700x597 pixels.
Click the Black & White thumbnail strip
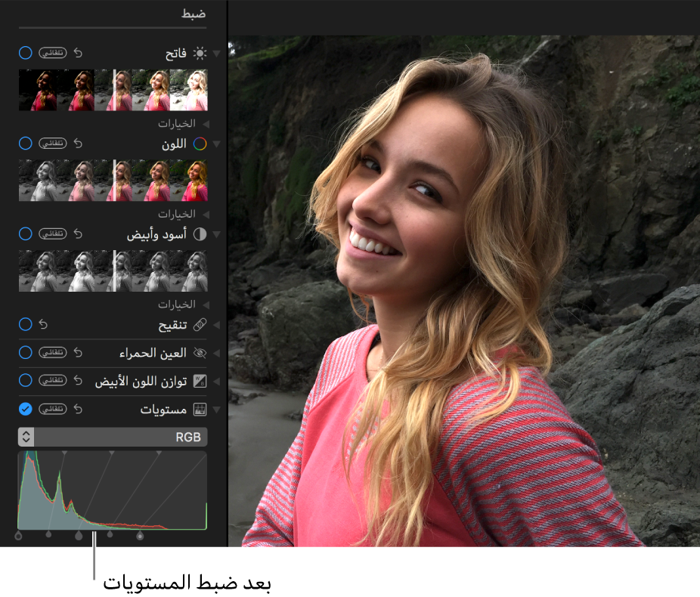(x=113, y=271)
